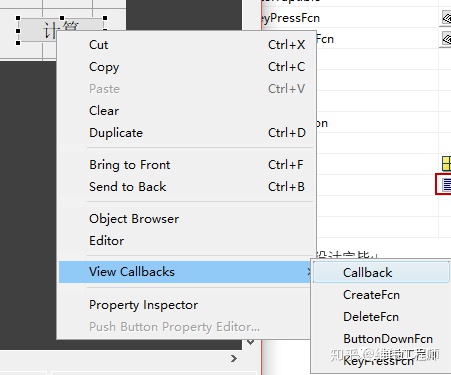Choose DeleteFcn from the submenu

coord(381,317)
